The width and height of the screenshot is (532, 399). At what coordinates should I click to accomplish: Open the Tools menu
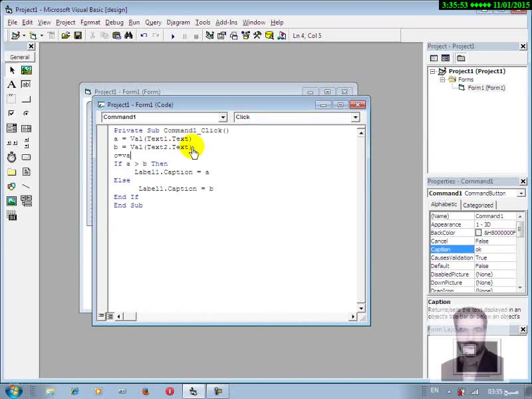click(203, 23)
